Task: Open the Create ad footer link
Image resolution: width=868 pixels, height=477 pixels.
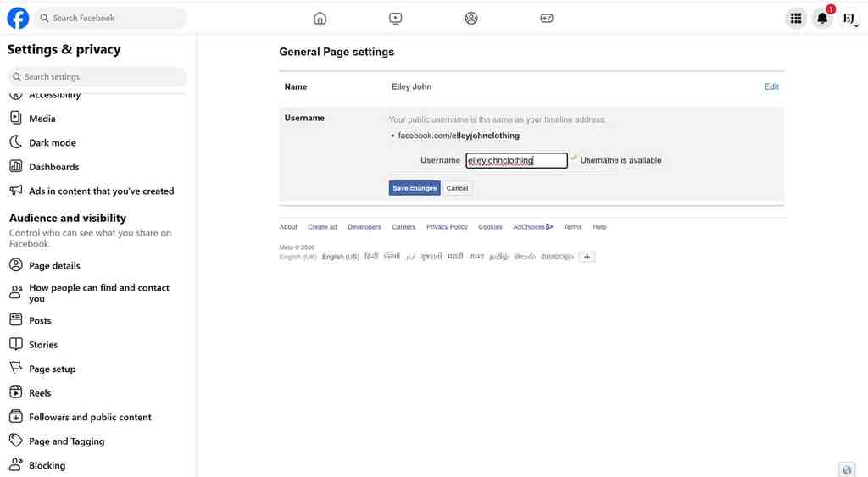Action: [x=322, y=227]
